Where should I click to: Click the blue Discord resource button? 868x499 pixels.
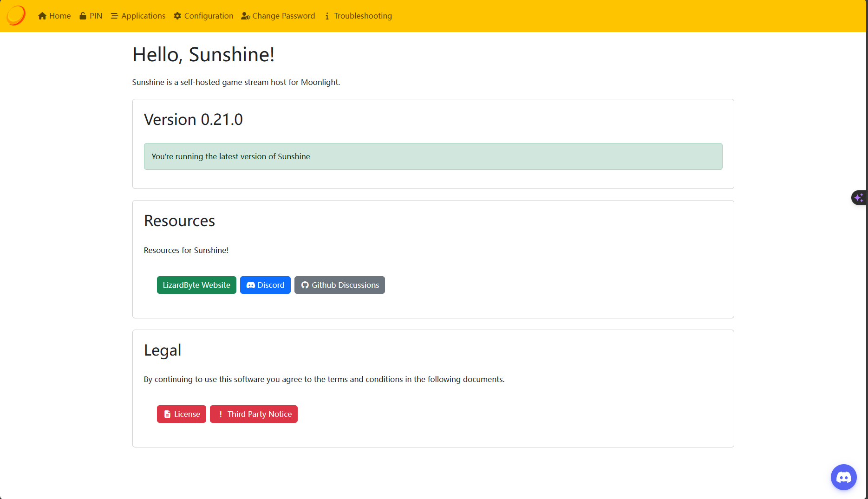coord(265,285)
